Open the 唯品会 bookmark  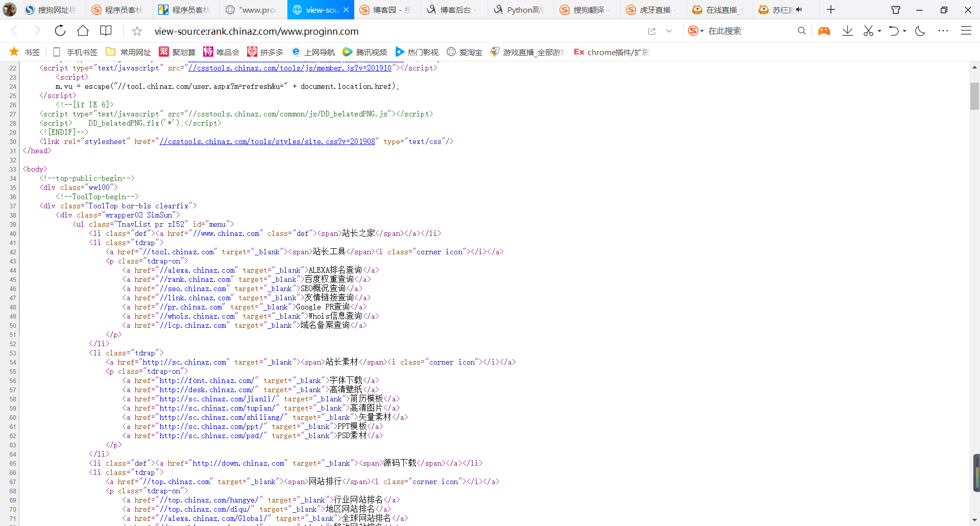pos(221,52)
